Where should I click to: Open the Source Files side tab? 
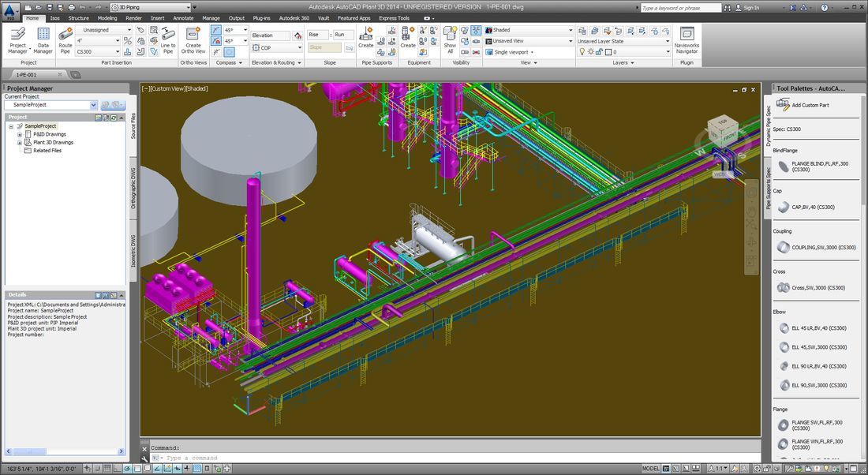coord(133,126)
